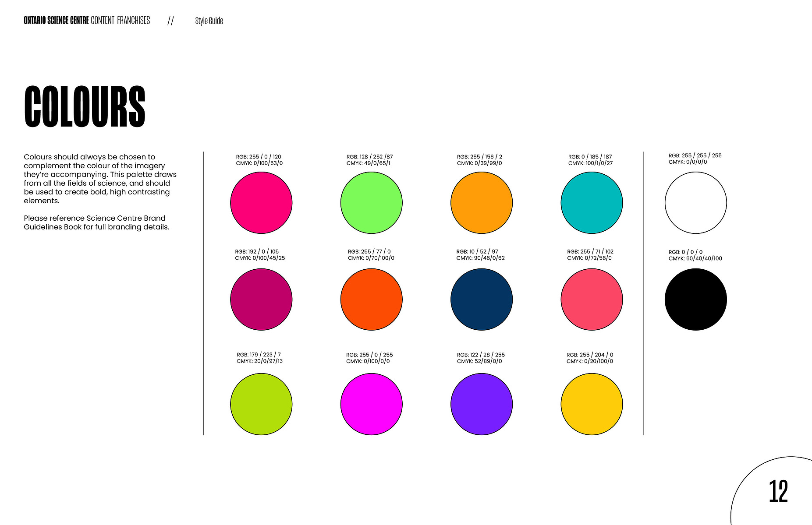
Task: Pick the orange swatch RGB 255/156/2
Action: (482, 203)
